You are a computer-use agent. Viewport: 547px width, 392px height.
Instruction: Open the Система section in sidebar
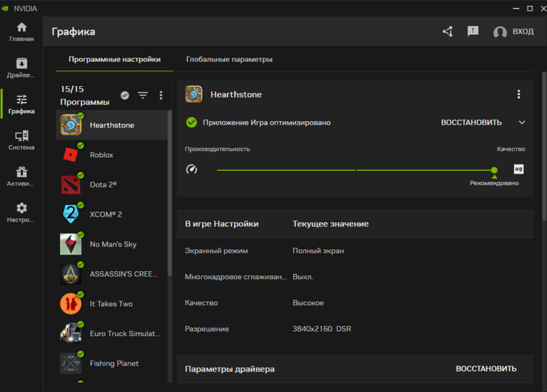coord(21,140)
